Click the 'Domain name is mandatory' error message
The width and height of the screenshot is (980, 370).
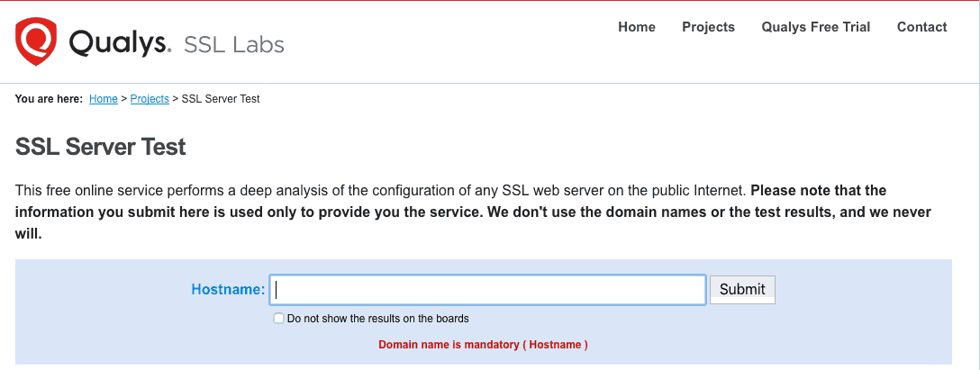pyautogui.click(x=483, y=345)
